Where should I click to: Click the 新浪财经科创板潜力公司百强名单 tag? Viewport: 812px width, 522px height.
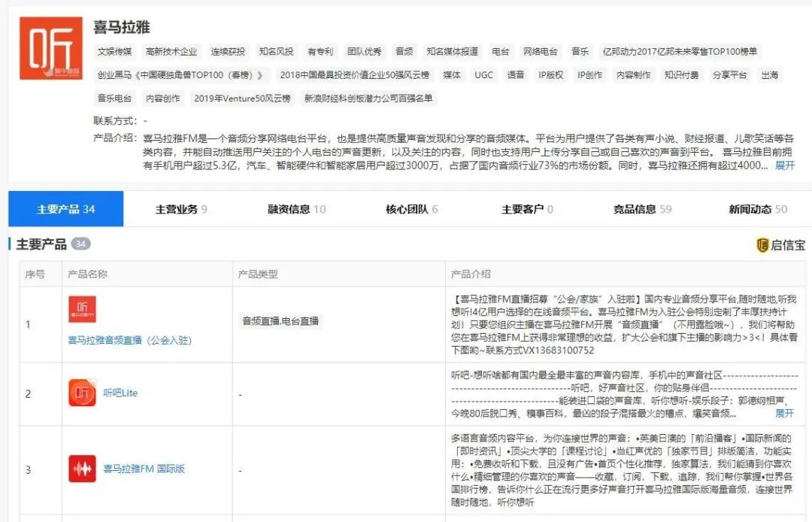pos(368,99)
